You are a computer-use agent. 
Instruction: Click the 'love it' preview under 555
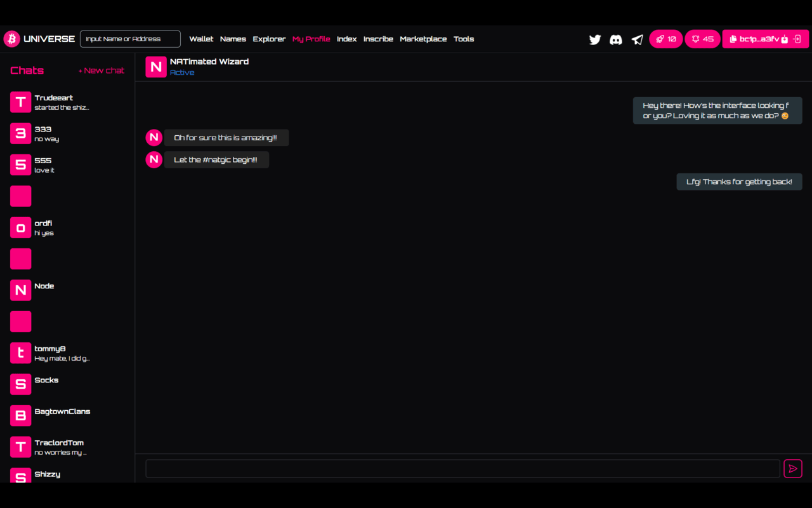tap(44, 170)
